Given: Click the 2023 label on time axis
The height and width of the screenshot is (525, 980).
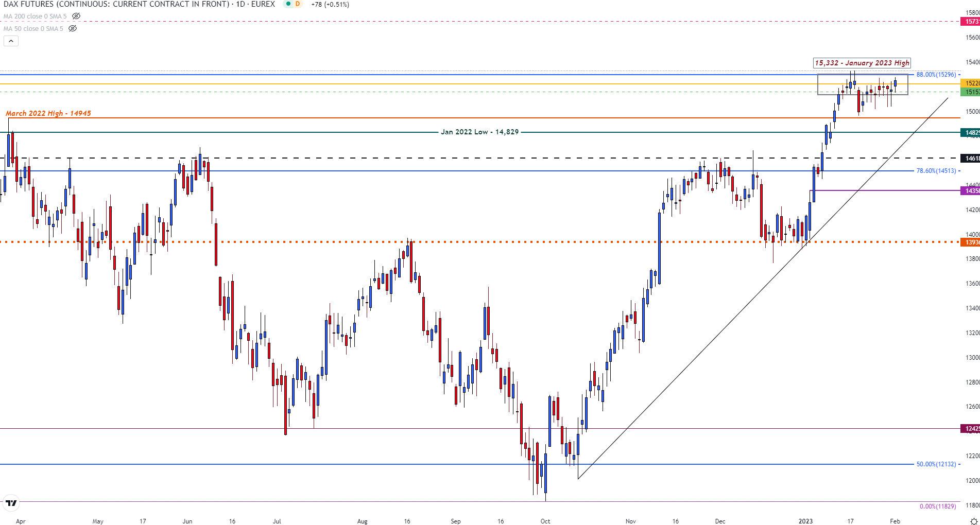Looking at the screenshot, I should 806,521.
